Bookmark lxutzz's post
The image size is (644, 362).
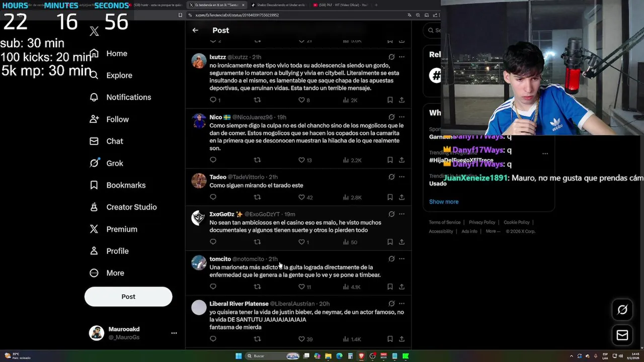tap(390, 100)
